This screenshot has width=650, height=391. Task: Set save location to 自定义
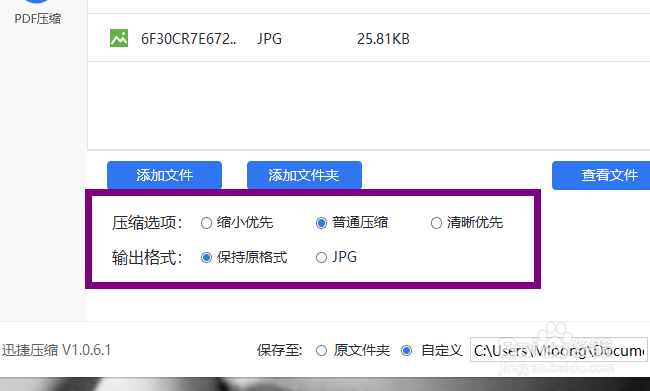click(x=432, y=350)
